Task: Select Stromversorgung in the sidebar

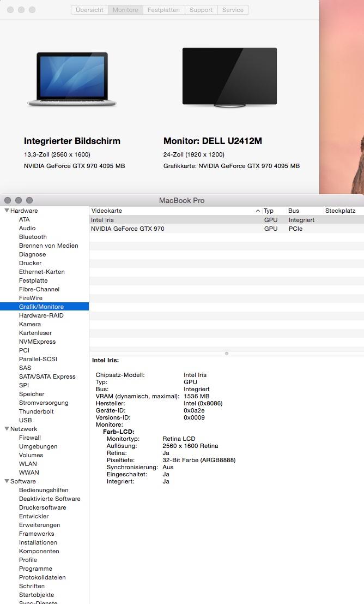Action: click(x=44, y=403)
